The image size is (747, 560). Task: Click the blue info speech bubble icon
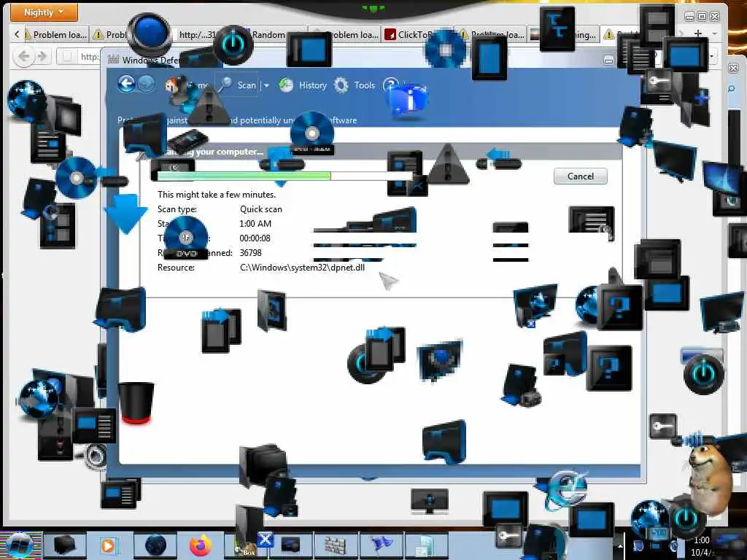408,101
